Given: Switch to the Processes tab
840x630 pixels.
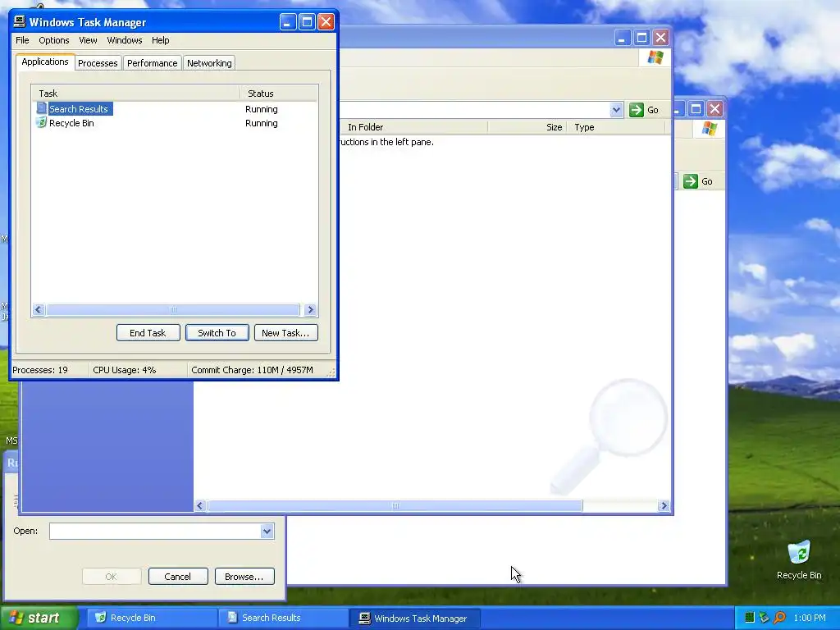Looking at the screenshot, I should pyautogui.click(x=98, y=63).
